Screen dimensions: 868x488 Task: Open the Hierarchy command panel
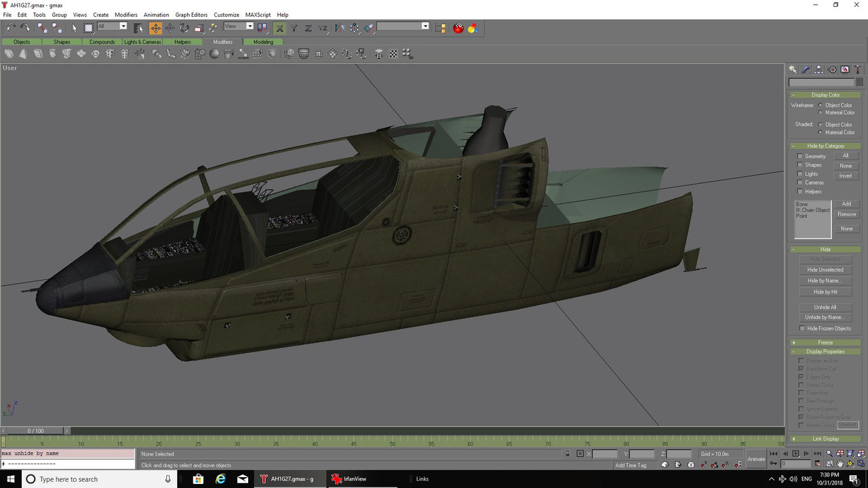[x=818, y=70]
